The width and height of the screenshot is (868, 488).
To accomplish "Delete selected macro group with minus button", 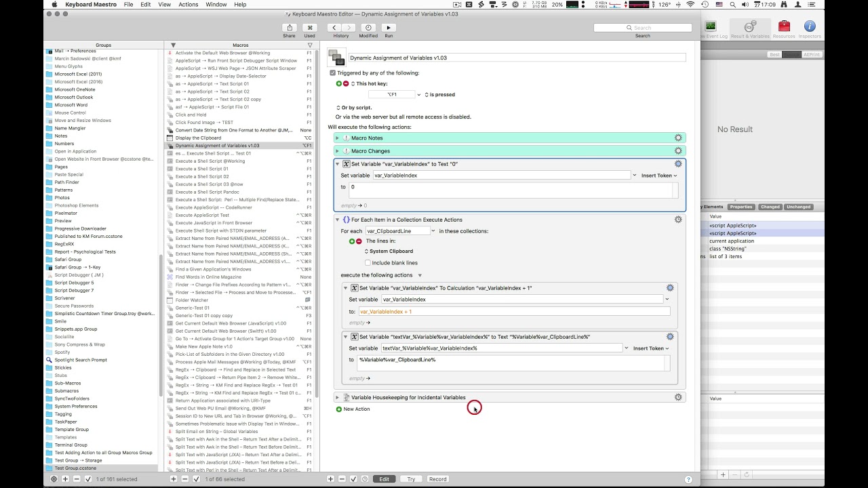I will (x=77, y=479).
